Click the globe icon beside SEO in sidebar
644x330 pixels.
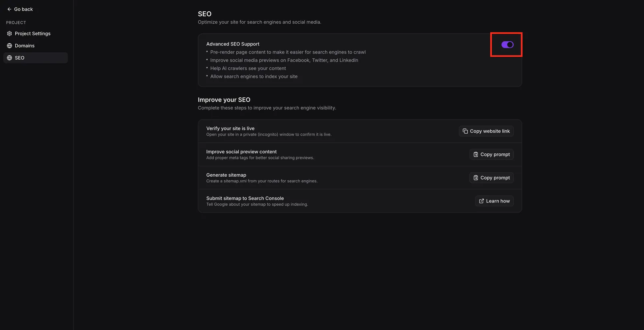click(9, 58)
